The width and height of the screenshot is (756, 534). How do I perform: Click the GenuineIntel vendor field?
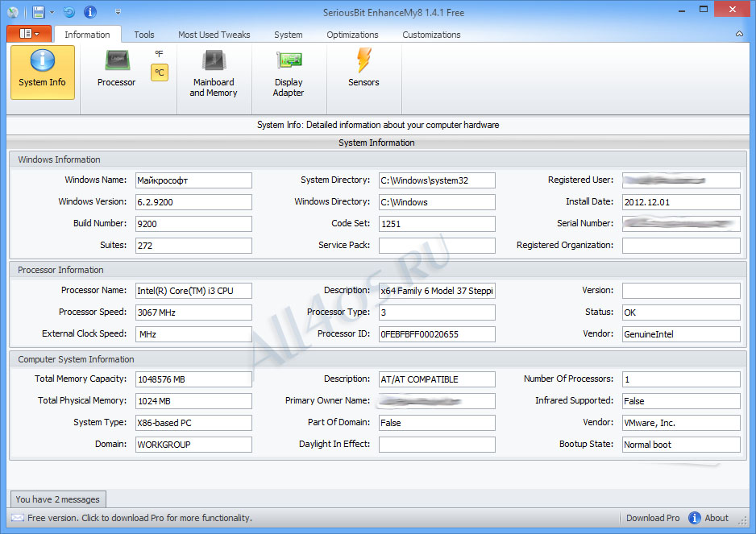(x=681, y=334)
